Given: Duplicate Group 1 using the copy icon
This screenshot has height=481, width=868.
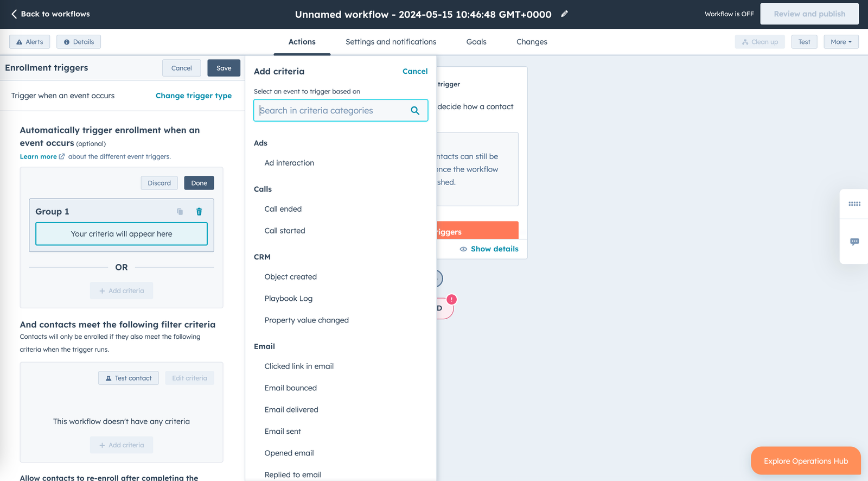Looking at the screenshot, I should tap(180, 212).
